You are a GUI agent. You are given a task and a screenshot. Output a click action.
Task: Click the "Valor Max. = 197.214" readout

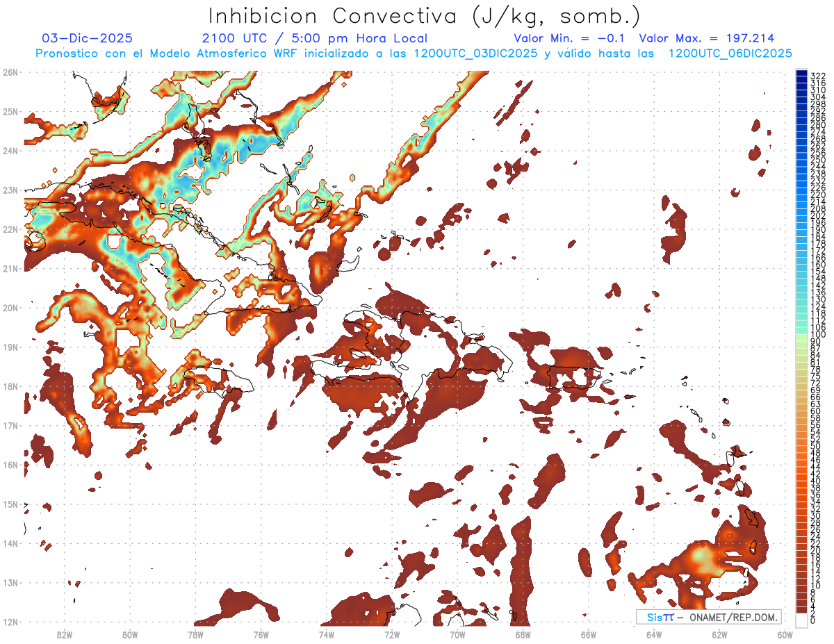(707, 39)
